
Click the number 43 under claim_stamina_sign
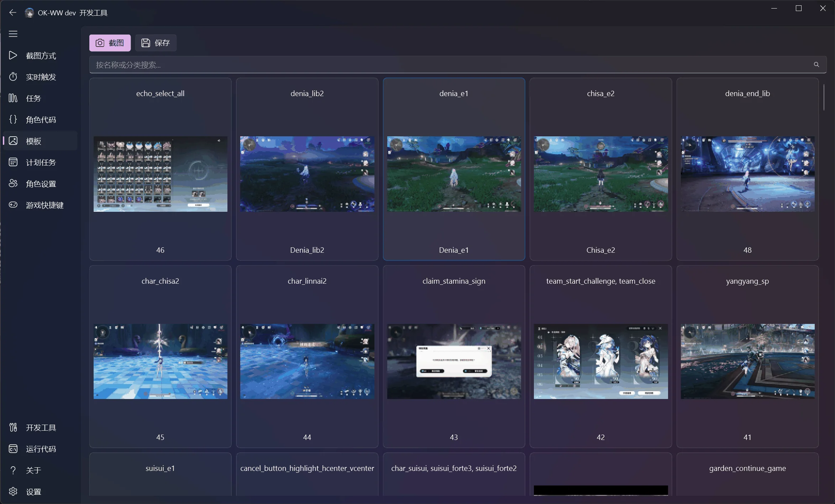coord(454,437)
